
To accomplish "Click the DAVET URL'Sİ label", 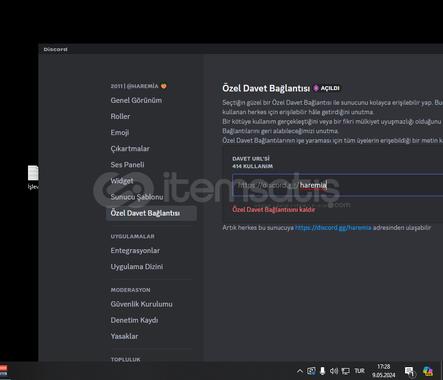I will click(251, 159).
